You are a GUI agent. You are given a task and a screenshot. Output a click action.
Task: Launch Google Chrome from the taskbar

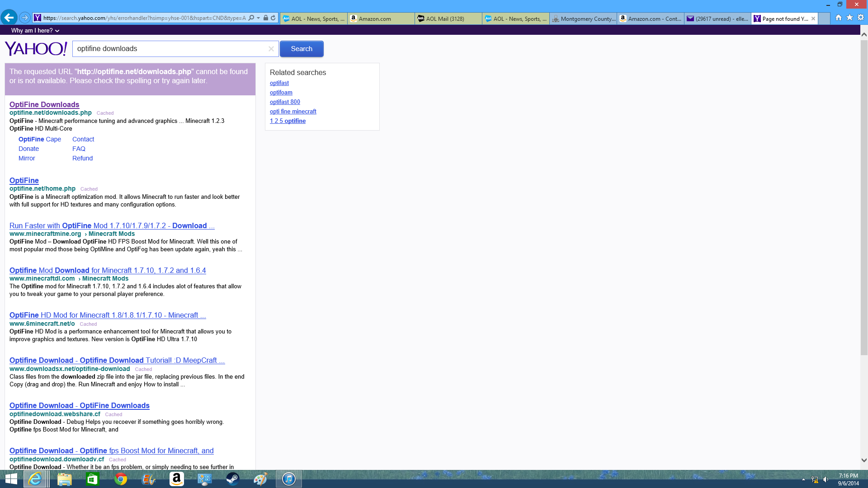pos(121,479)
